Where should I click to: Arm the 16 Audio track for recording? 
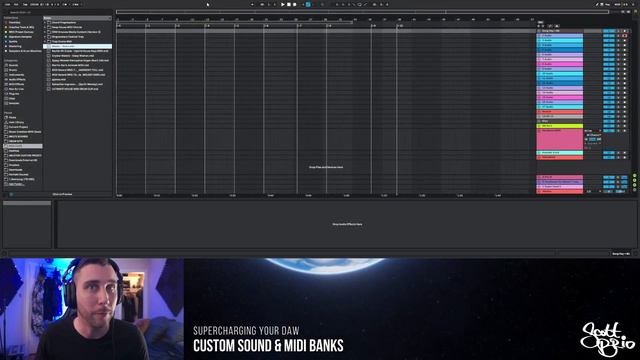(x=624, y=102)
